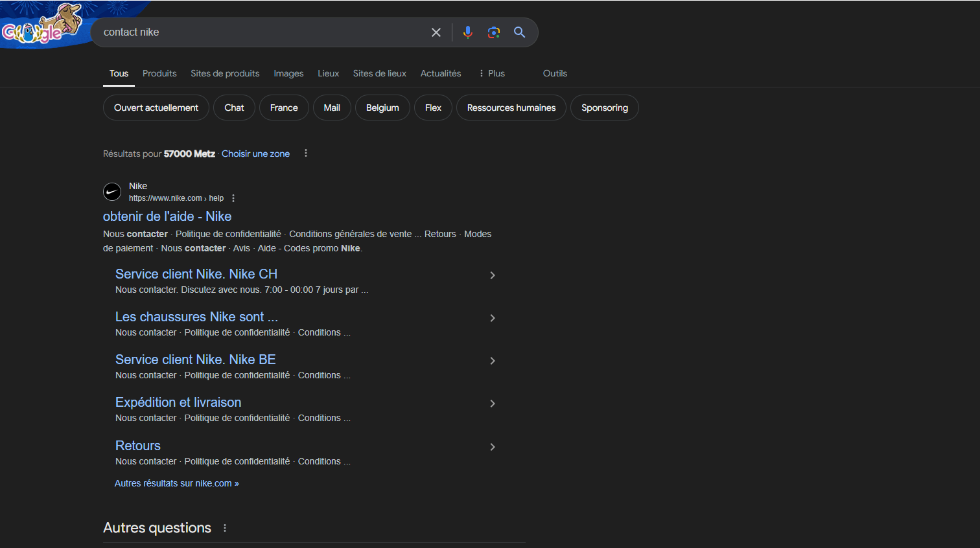Click the Nike site name above URL
The image size is (980, 548).
coord(138,186)
